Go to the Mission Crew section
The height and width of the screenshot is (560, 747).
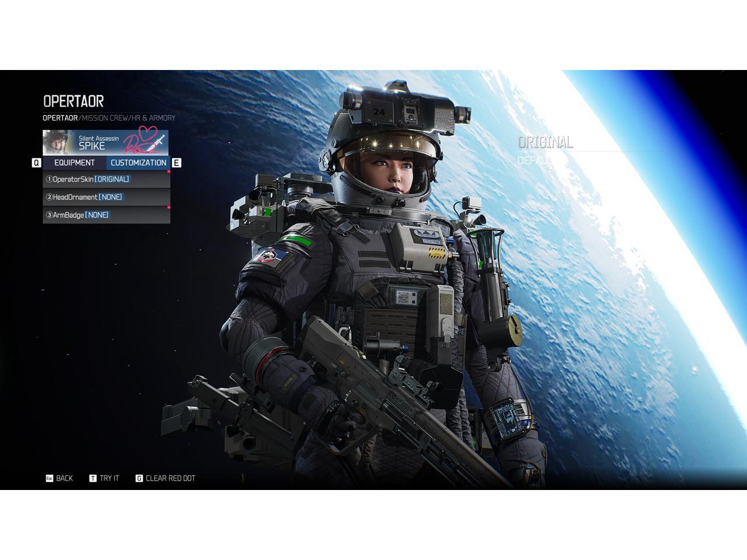pyautogui.click(x=110, y=118)
